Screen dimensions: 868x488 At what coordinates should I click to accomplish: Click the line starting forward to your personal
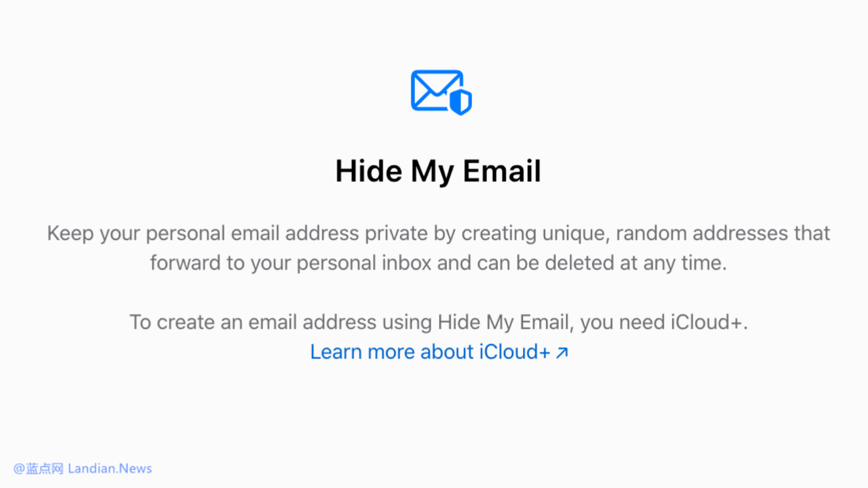438,264
